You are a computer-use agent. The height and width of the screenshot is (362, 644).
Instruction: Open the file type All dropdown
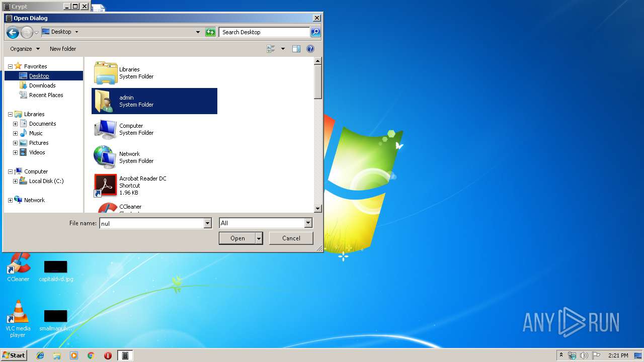coord(308,223)
